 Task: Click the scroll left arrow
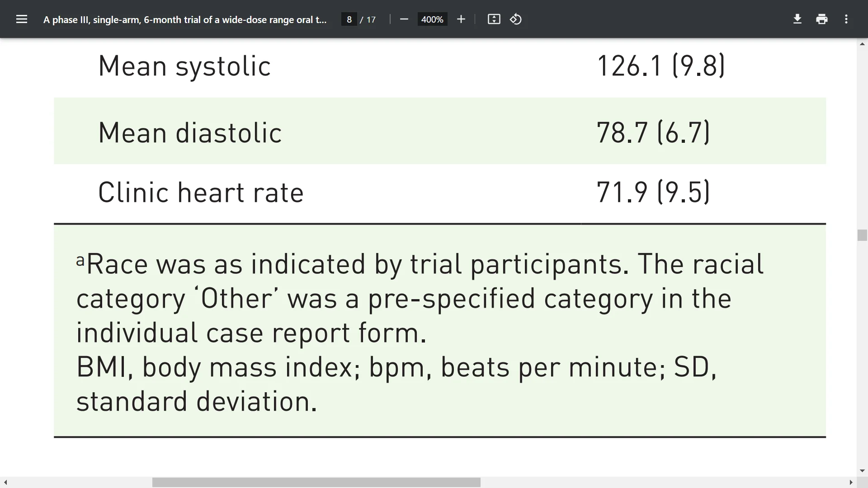tap(5, 483)
